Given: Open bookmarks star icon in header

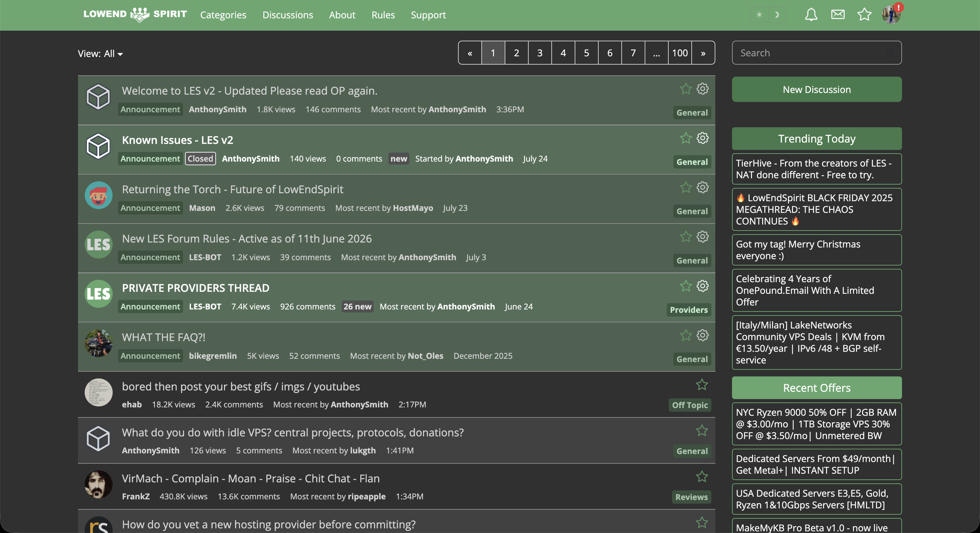Looking at the screenshot, I should [x=864, y=15].
